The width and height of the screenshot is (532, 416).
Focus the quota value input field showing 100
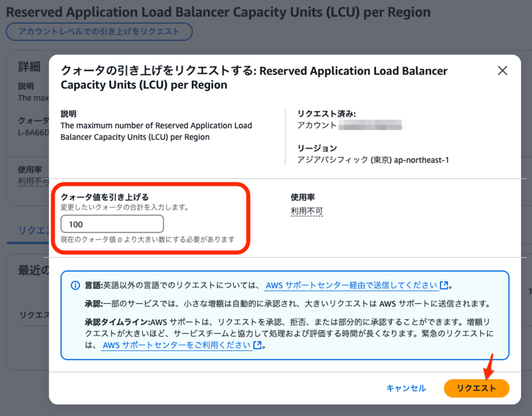click(112, 224)
